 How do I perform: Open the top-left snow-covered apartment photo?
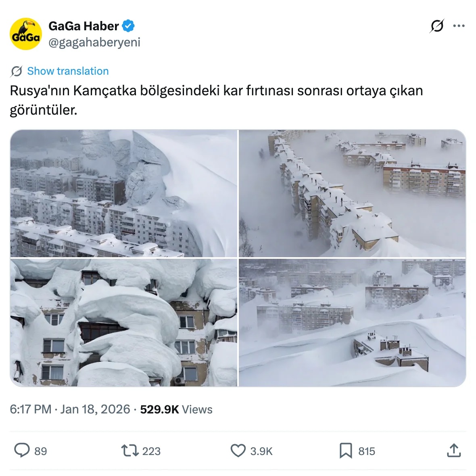click(123, 193)
